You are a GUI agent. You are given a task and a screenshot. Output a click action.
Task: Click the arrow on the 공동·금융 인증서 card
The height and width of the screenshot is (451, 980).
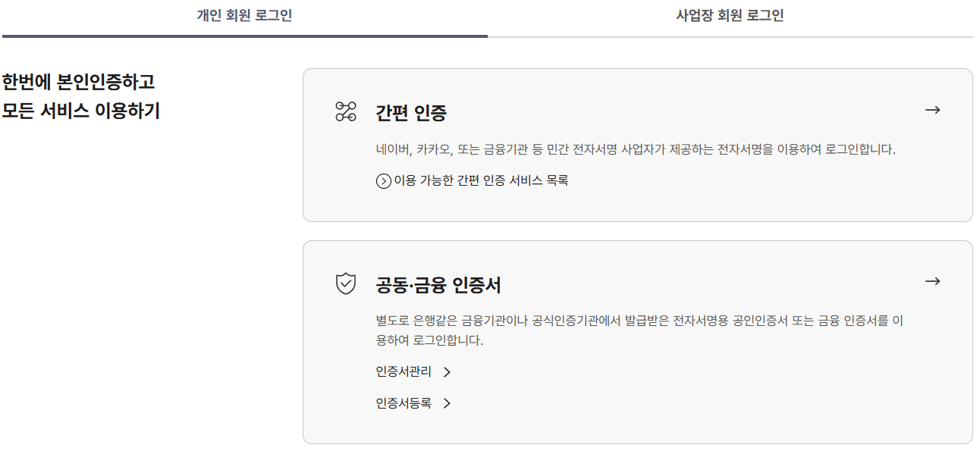pos(934,281)
